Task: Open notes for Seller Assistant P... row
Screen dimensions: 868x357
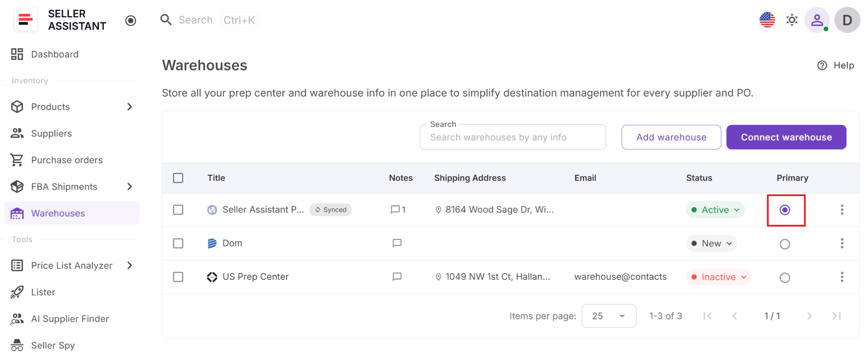Action: tap(398, 210)
